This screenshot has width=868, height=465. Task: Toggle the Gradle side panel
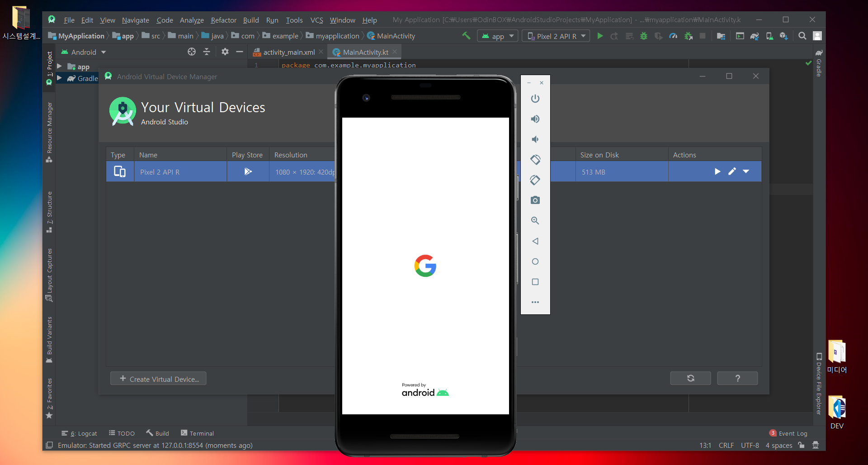819,63
